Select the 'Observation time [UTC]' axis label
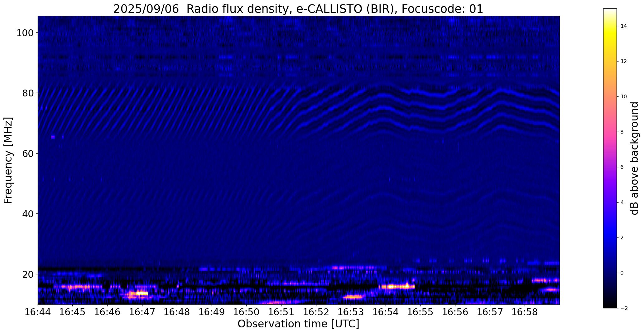Viewport: 644px width, 333px height. click(298, 324)
